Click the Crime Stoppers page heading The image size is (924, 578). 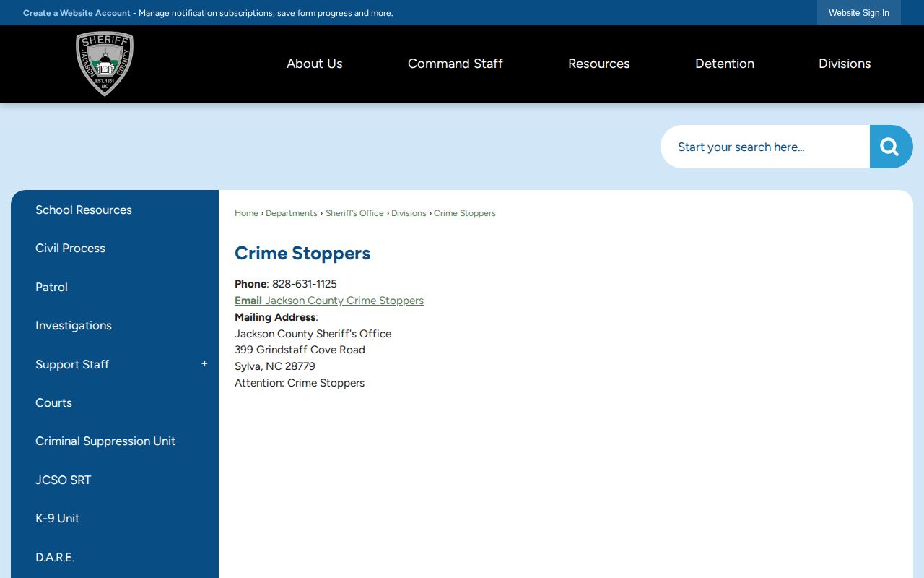click(302, 253)
